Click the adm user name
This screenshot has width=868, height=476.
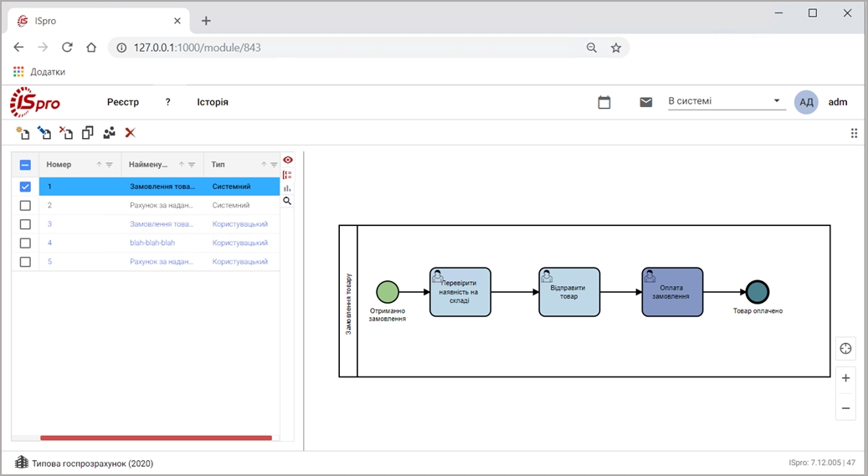(838, 102)
